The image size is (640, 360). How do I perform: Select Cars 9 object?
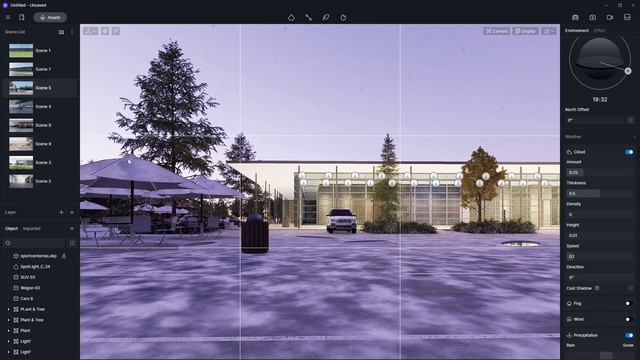pos(27,298)
